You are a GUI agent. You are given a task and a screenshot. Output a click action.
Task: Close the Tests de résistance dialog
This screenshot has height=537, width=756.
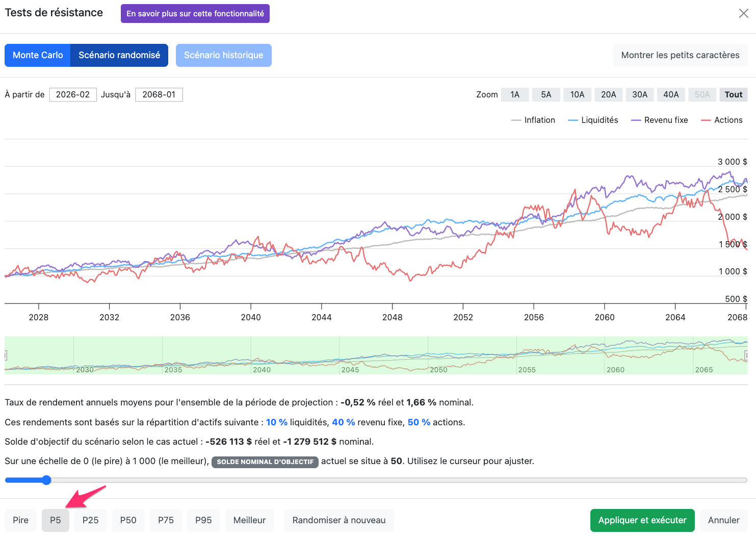pos(743,14)
